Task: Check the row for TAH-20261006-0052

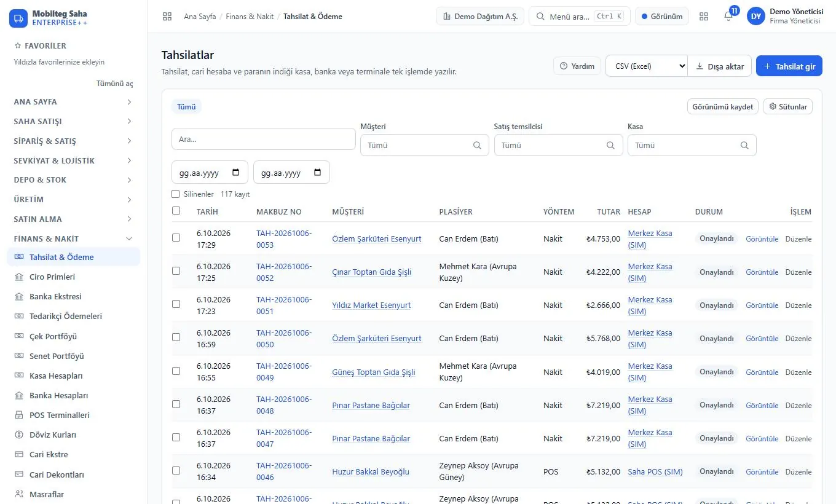Action: click(x=176, y=271)
